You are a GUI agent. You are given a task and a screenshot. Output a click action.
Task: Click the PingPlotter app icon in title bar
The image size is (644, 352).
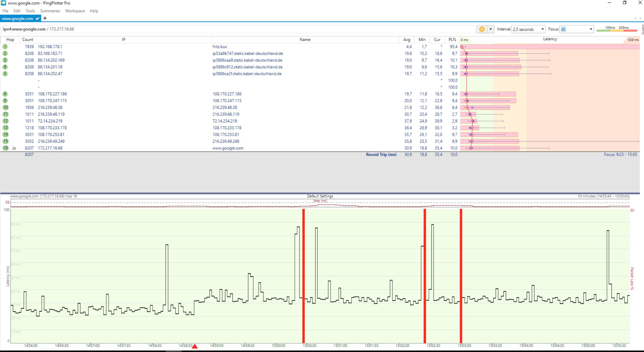[x=3, y=3]
